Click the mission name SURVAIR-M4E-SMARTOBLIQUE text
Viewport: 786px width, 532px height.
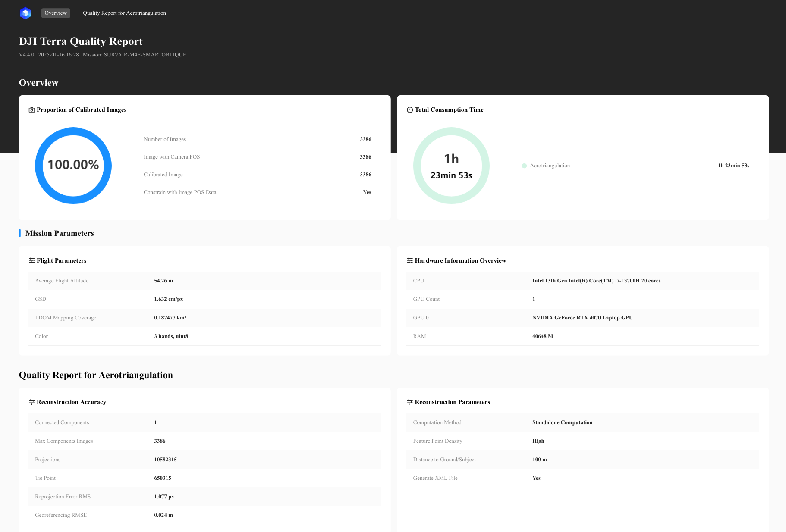145,55
